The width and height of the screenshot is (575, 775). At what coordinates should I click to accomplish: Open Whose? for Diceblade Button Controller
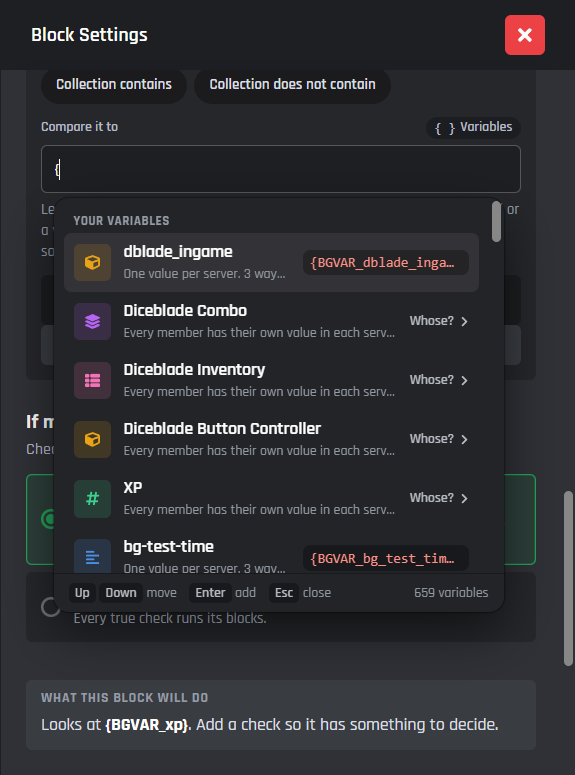(439, 439)
